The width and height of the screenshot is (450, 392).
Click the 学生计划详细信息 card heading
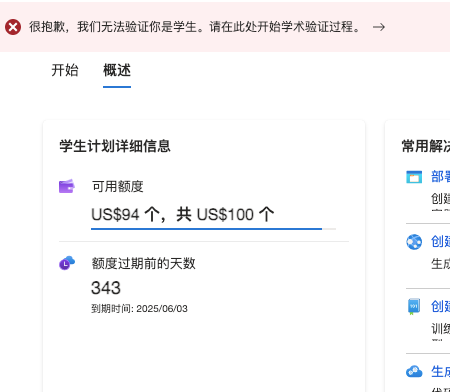pyautogui.click(x=115, y=146)
